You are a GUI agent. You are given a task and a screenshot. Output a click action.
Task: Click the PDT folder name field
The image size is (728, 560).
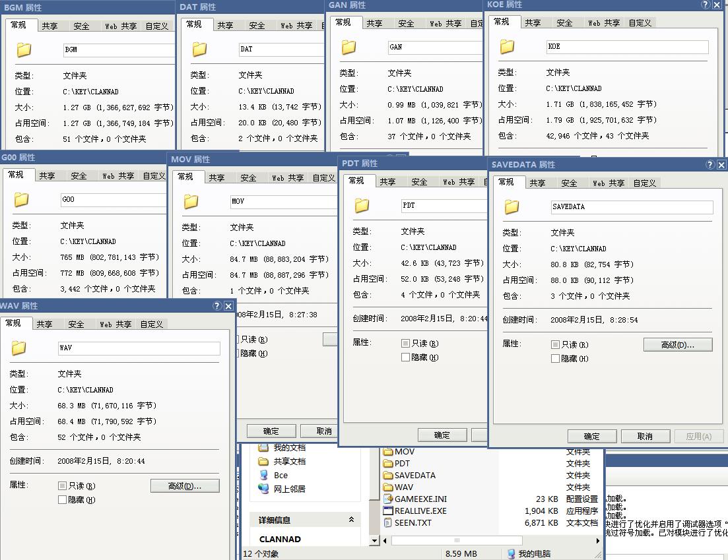click(444, 206)
